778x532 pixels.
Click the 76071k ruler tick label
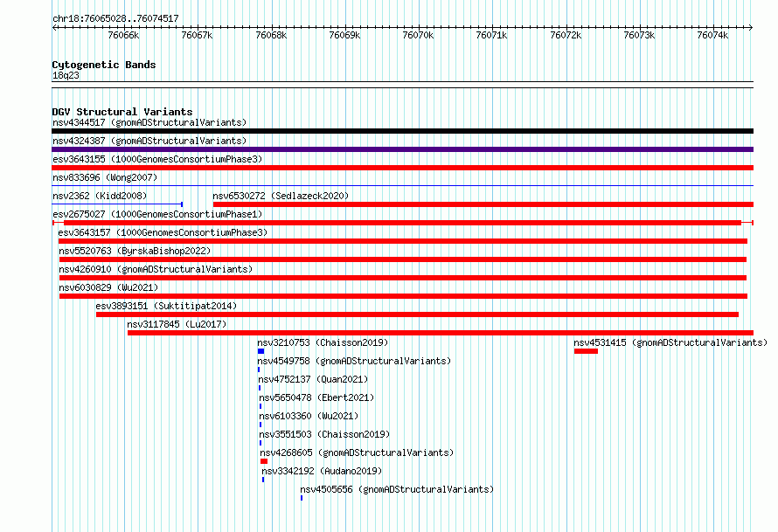(491, 35)
